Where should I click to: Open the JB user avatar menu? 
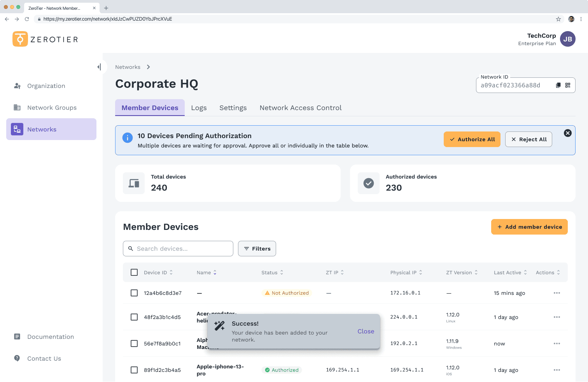click(567, 39)
